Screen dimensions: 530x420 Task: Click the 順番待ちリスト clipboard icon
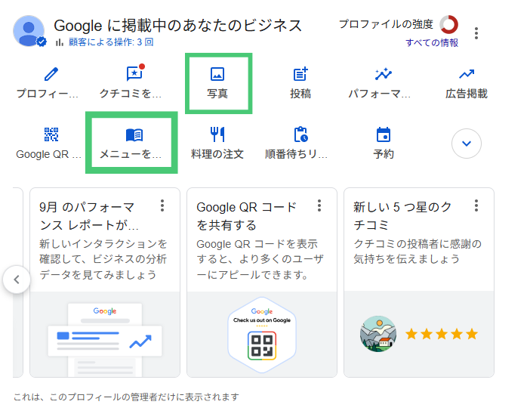coord(300,135)
